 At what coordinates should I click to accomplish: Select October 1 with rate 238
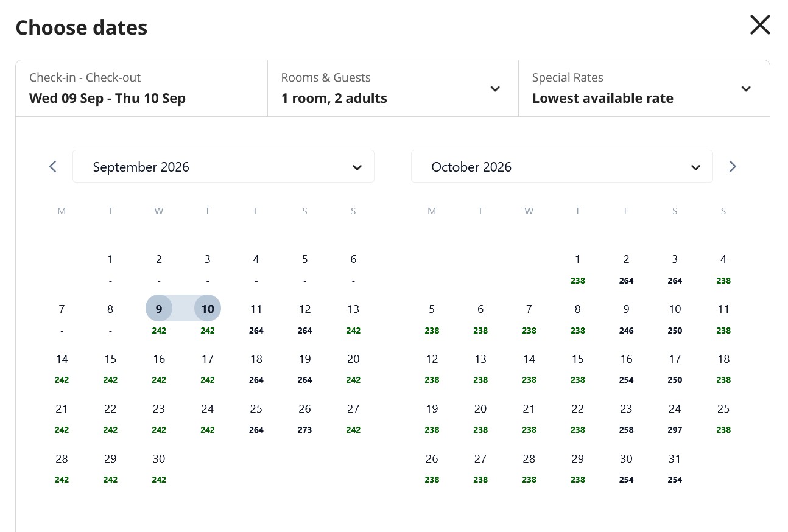(x=577, y=268)
